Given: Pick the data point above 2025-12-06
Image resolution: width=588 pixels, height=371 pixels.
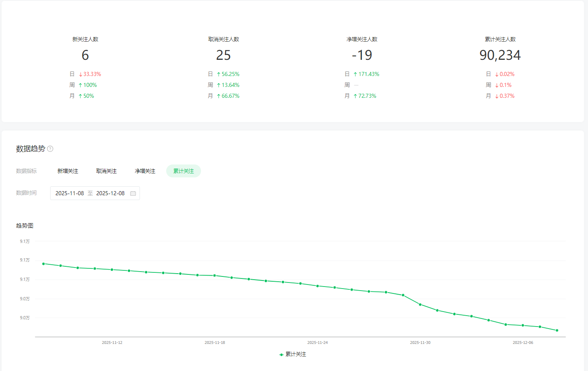Looking at the screenshot, I should (523, 325).
